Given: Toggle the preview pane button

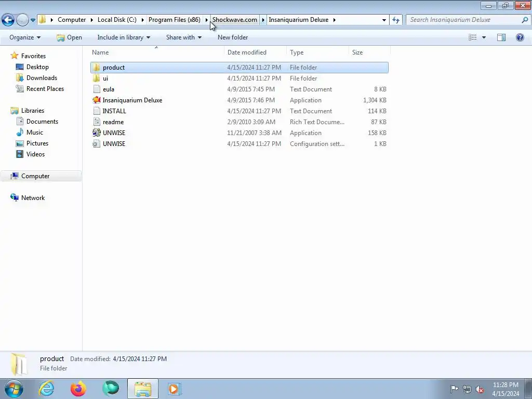Looking at the screenshot, I should [x=501, y=37].
